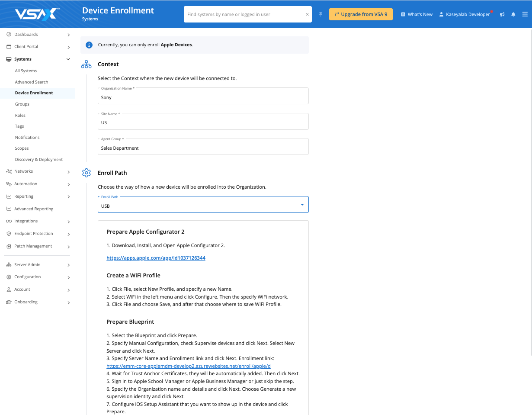Click the pin icon in header
532x415 pixels.
point(320,14)
